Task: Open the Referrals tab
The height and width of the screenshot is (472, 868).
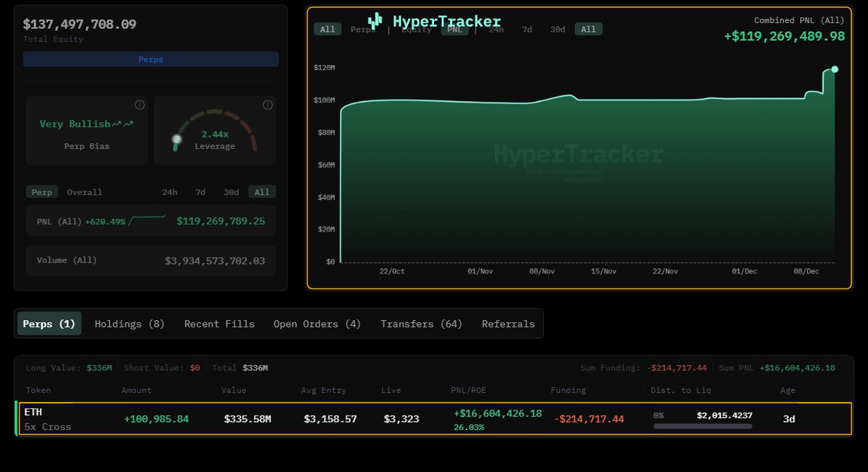Action: pyautogui.click(x=509, y=324)
